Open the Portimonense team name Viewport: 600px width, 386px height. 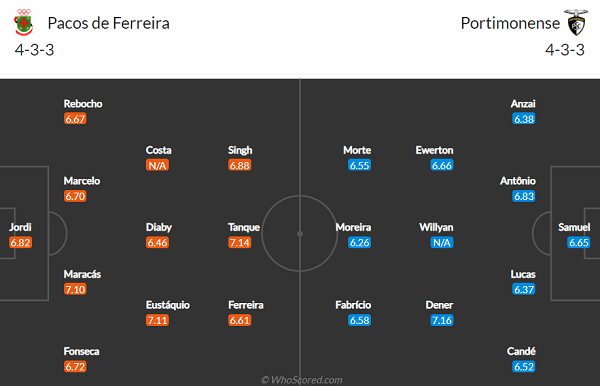[x=510, y=23]
